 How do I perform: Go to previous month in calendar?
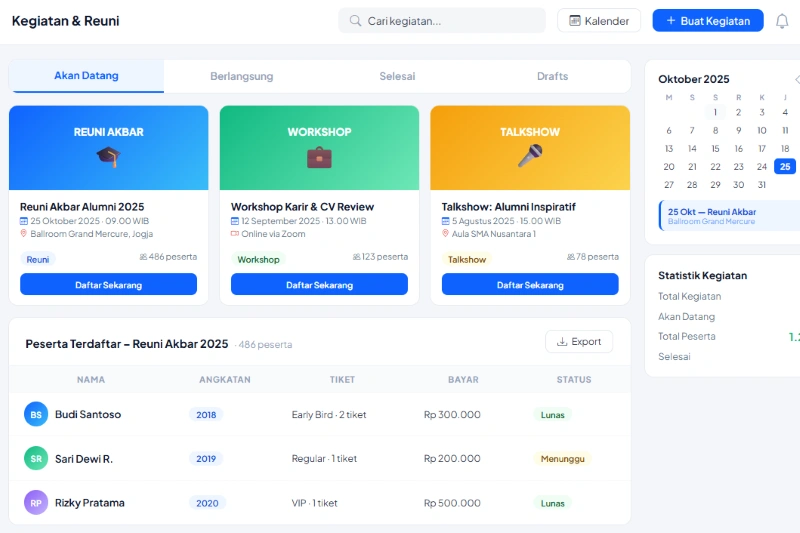[796, 79]
